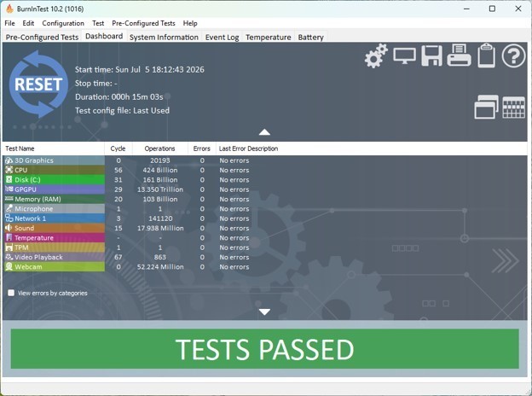Click the RESET circular arrows button

(x=38, y=84)
